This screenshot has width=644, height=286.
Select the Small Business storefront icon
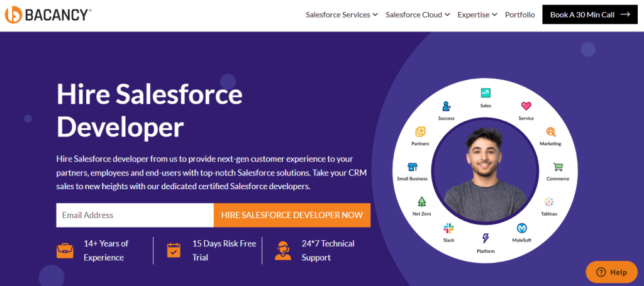pos(413,167)
